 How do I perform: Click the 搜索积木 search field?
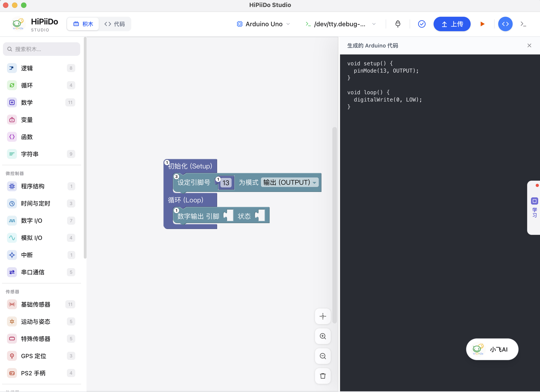point(41,49)
